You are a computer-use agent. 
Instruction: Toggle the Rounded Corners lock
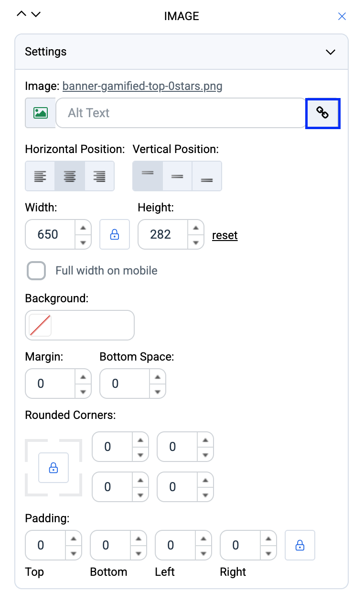[x=54, y=468]
